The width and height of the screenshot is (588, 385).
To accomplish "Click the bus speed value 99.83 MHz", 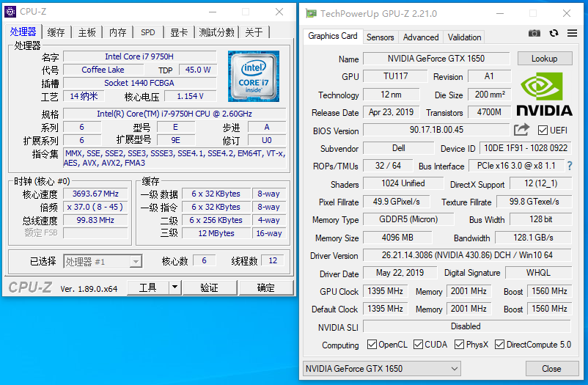I will point(95,220).
